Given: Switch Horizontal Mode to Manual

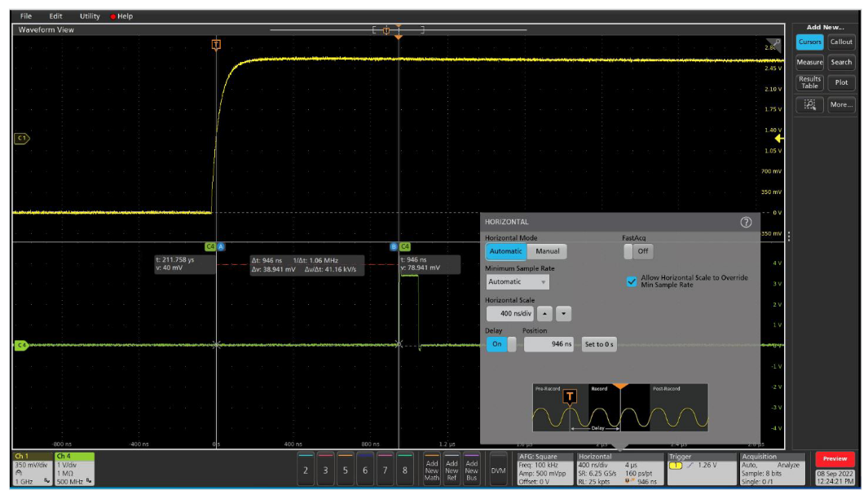Looking at the screenshot, I should pyautogui.click(x=547, y=251).
